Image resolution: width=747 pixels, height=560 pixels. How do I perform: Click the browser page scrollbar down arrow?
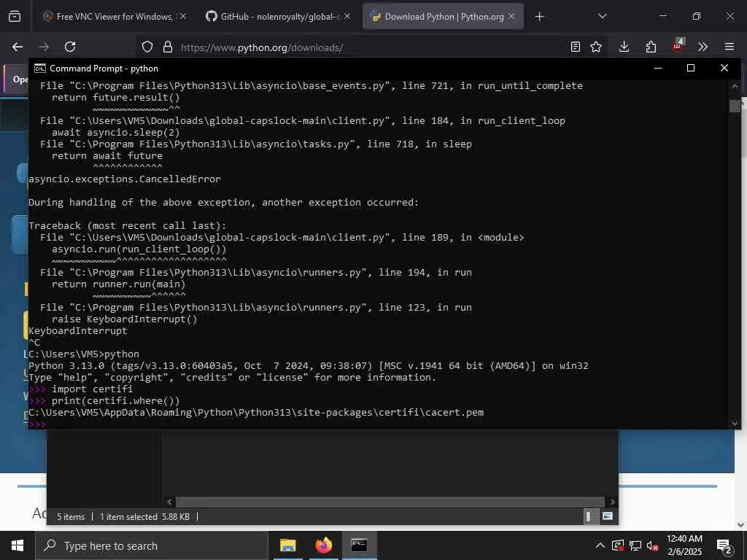pyautogui.click(x=741, y=525)
